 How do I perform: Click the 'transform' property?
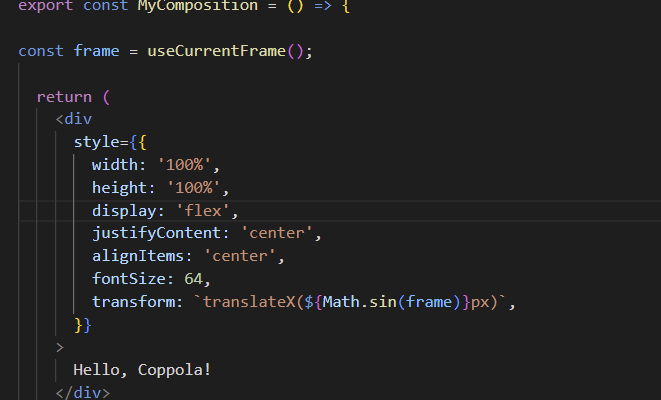pos(133,302)
